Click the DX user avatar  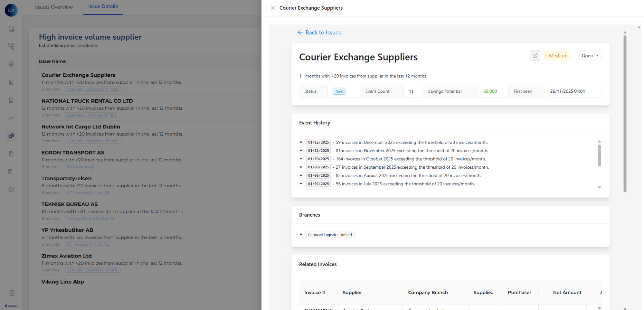coord(11,10)
